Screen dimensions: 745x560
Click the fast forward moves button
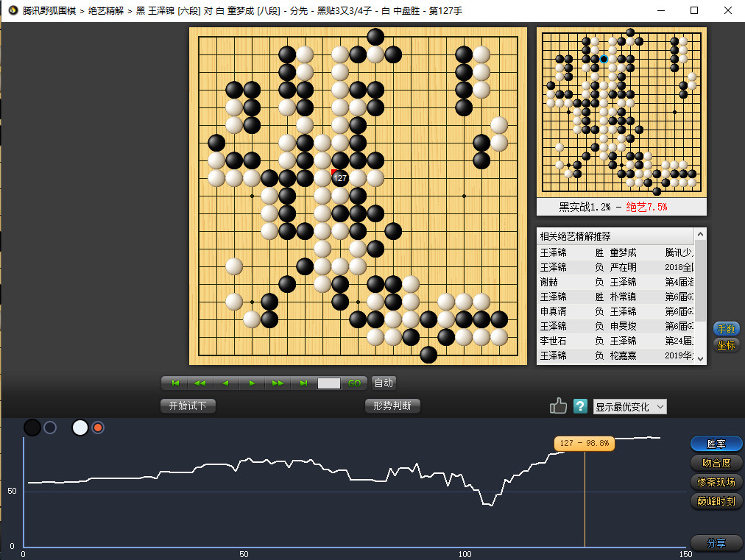pyautogui.click(x=278, y=383)
